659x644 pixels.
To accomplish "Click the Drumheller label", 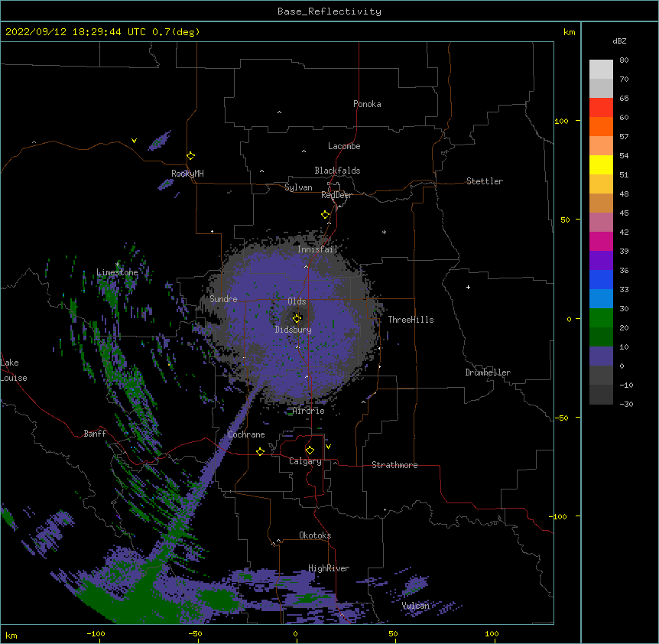I will (488, 372).
